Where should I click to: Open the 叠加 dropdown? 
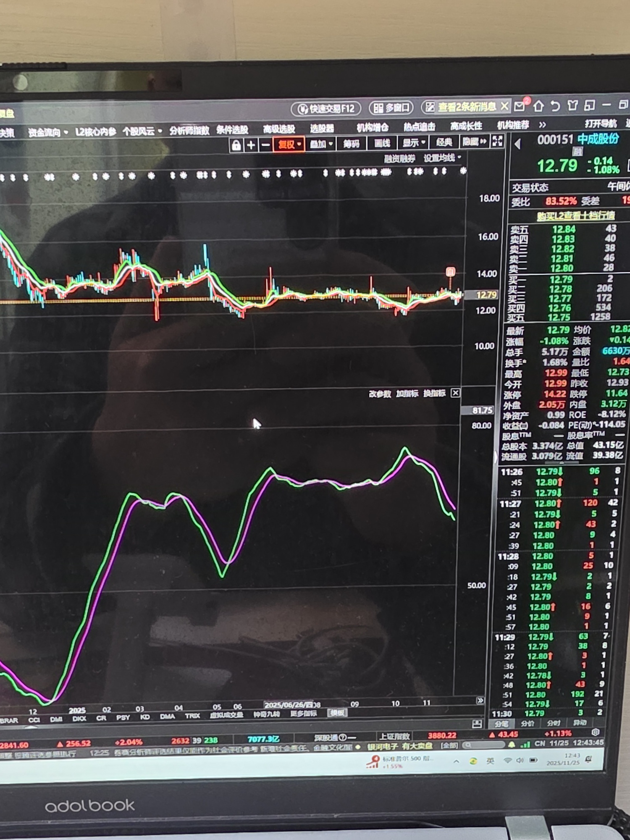point(321,144)
